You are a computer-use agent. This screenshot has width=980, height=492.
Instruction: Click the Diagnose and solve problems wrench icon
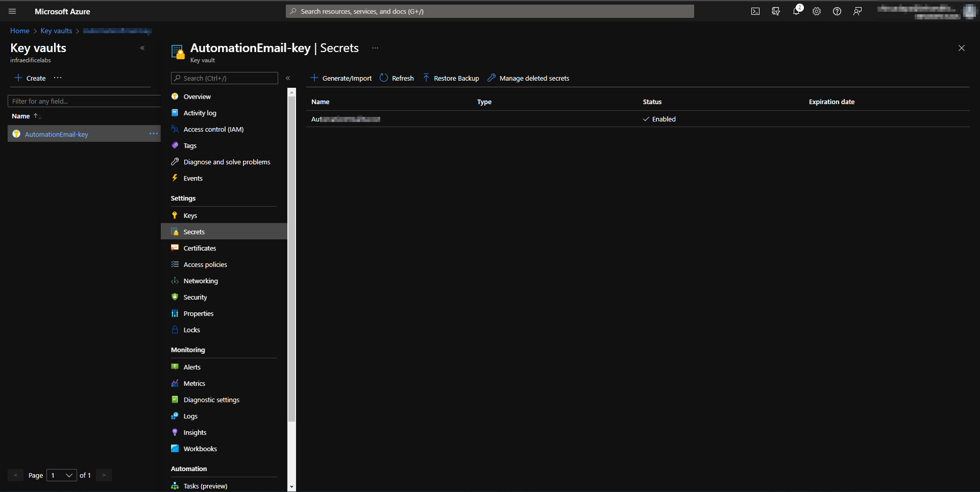pyautogui.click(x=175, y=162)
